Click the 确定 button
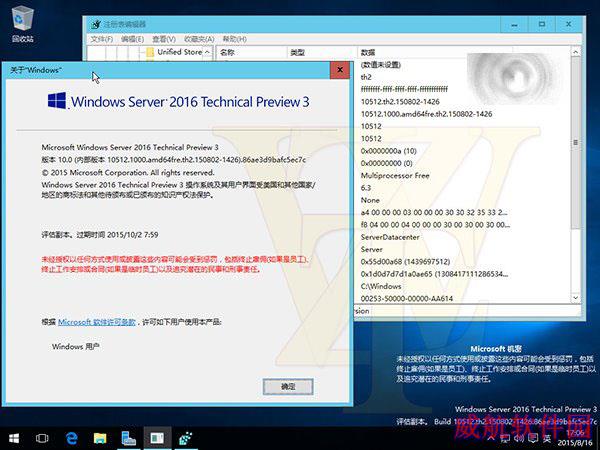 [288, 387]
